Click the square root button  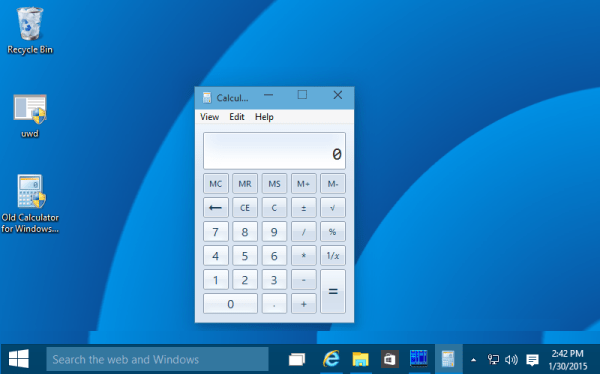(333, 207)
